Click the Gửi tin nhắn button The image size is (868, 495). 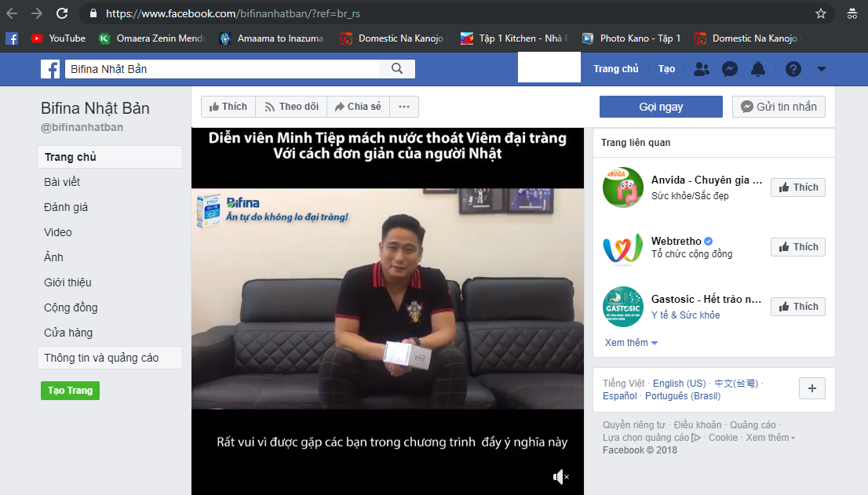tap(779, 107)
